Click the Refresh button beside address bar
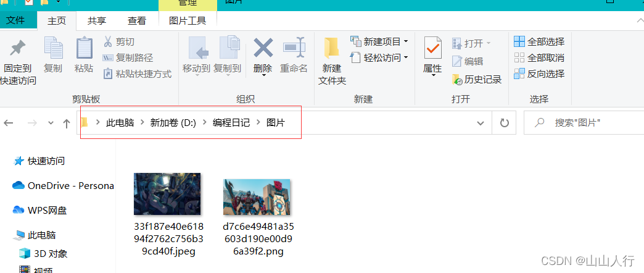This screenshot has width=644, height=273. [504, 122]
